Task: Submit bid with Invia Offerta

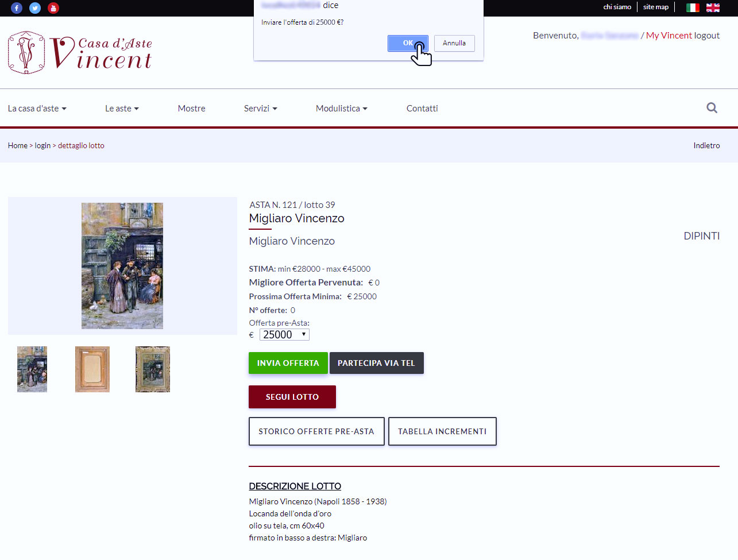Action: (288, 363)
